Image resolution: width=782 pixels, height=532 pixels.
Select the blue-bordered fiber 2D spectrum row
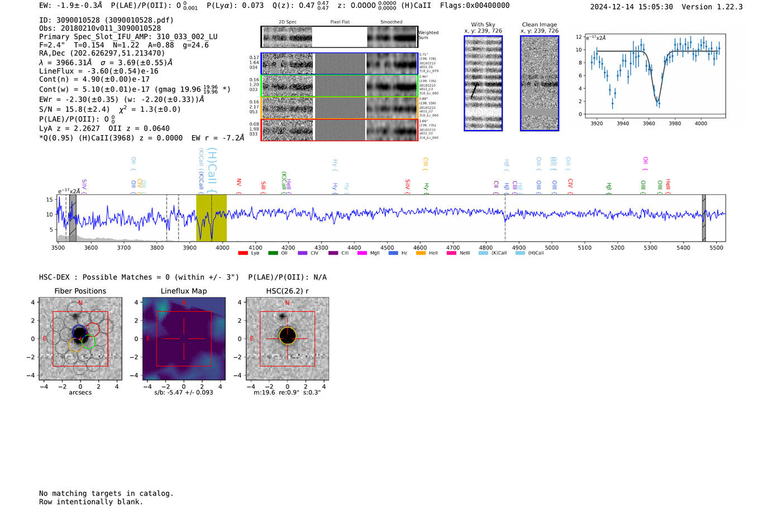[339, 64]
